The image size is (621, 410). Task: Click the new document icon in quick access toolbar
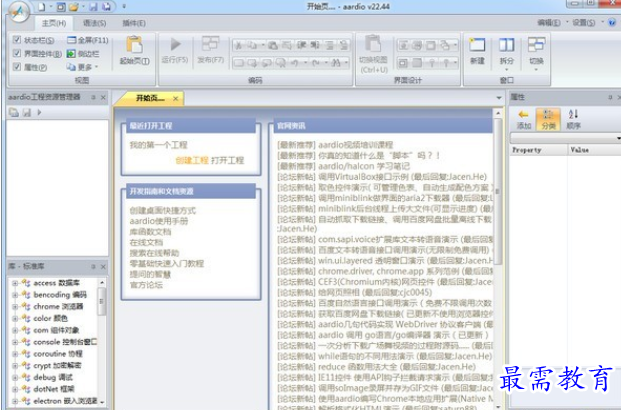[x=42, y=7]
